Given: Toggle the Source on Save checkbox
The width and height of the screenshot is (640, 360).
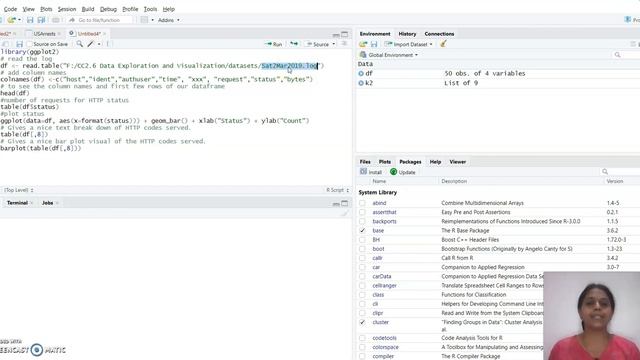Looking at the screenshot, I should 29,44.
